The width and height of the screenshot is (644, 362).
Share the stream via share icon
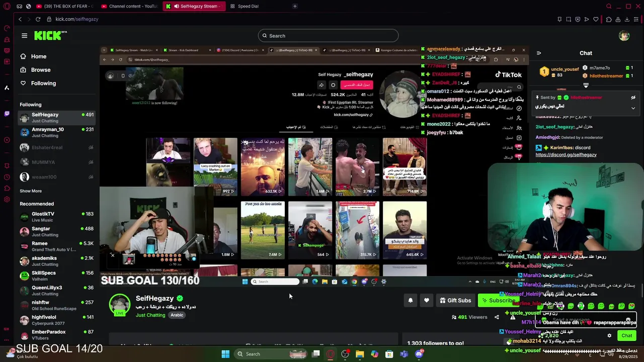(x=497, y=317)
